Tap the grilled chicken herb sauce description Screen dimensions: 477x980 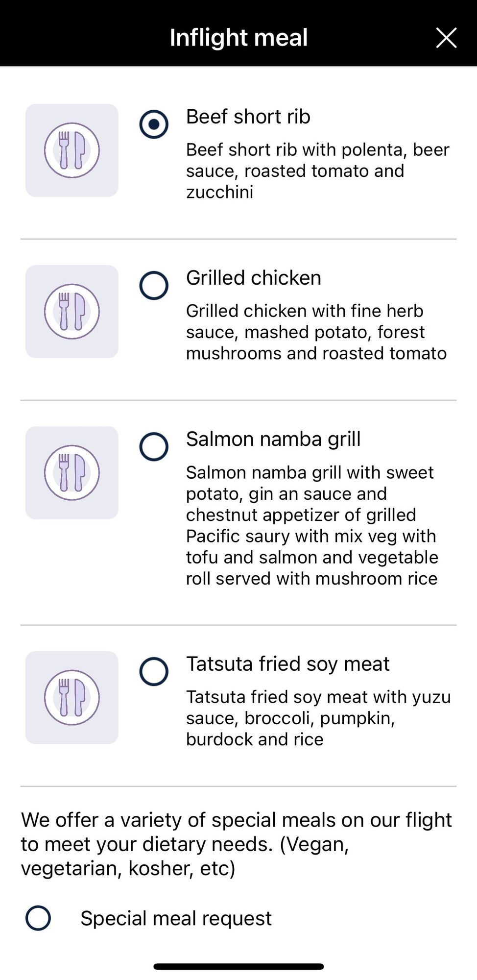click(x=316, y=332)
